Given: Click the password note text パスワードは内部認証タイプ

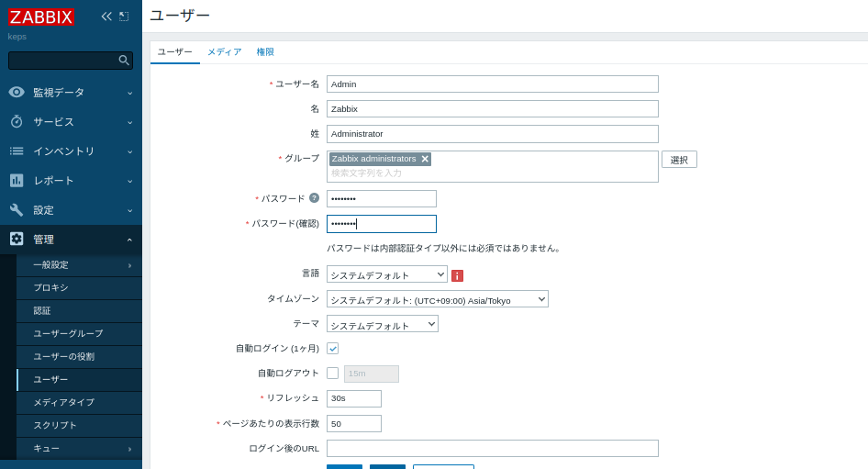Looking at the screenshot, I should coord(443,248).
